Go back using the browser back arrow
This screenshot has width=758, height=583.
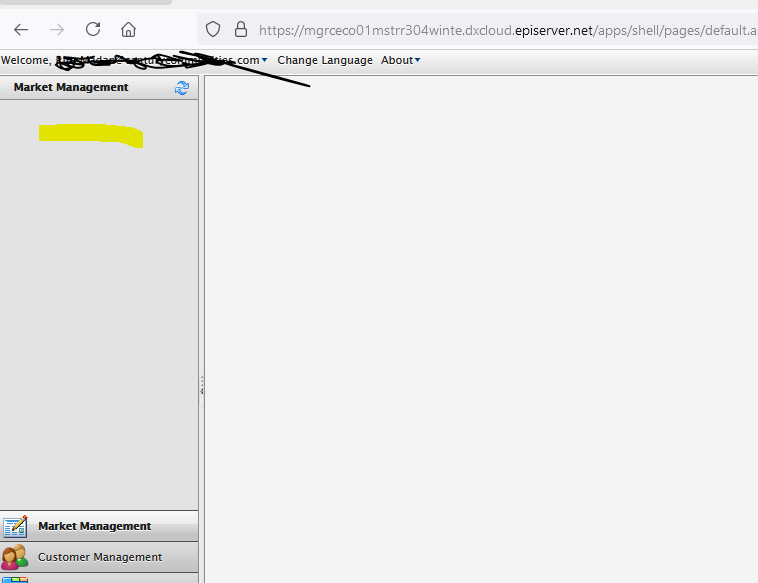[21, 30]
